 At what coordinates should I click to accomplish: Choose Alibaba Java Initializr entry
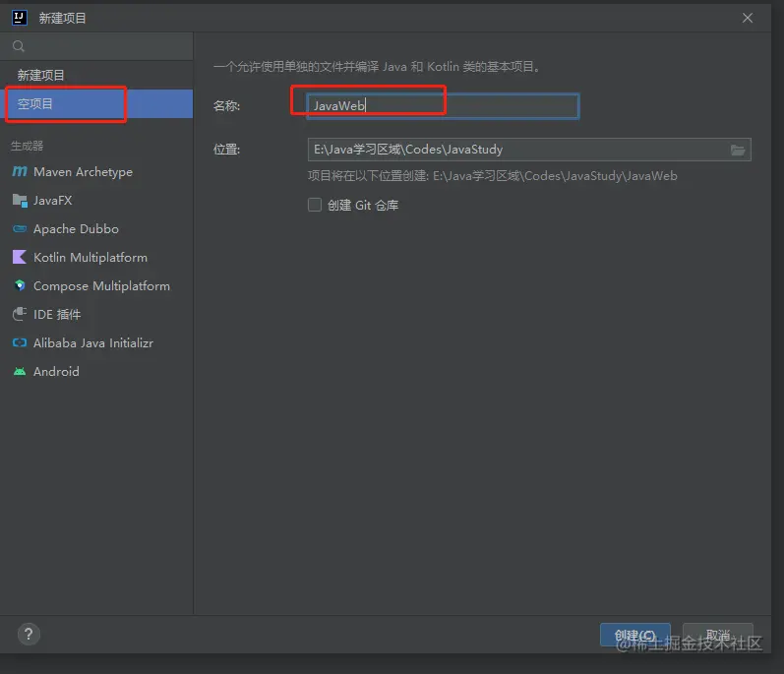(x=96, y=342)
